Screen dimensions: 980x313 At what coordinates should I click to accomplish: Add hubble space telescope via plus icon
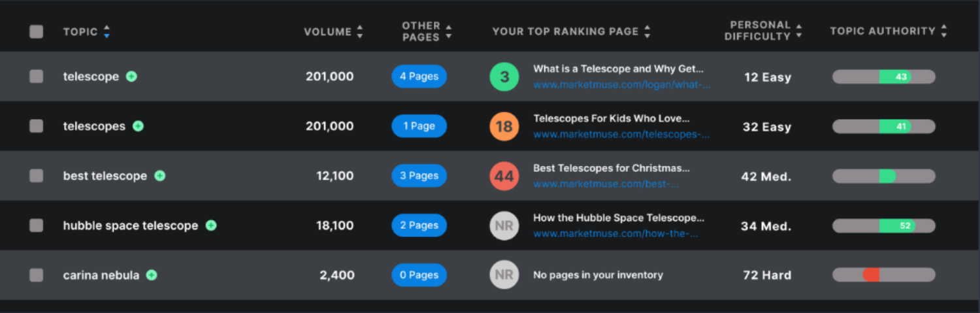pyautogui.click(x=211, y=225)
